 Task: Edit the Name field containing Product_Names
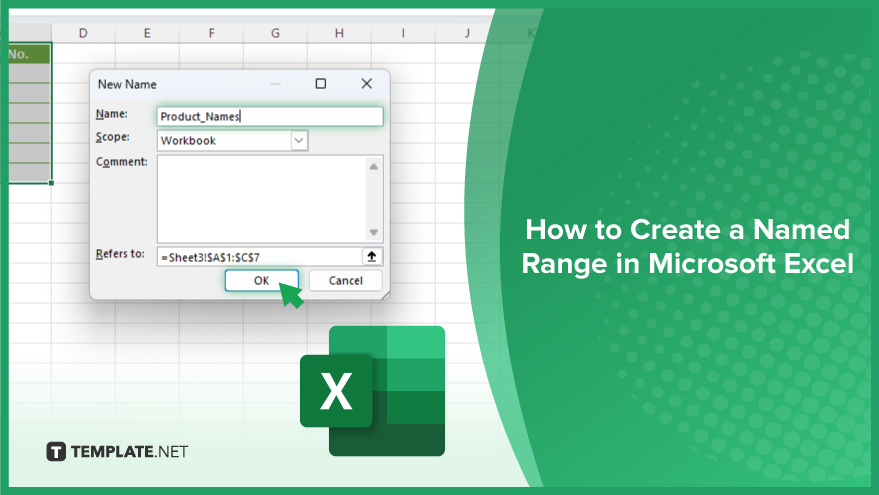click(x=270, y=116)
